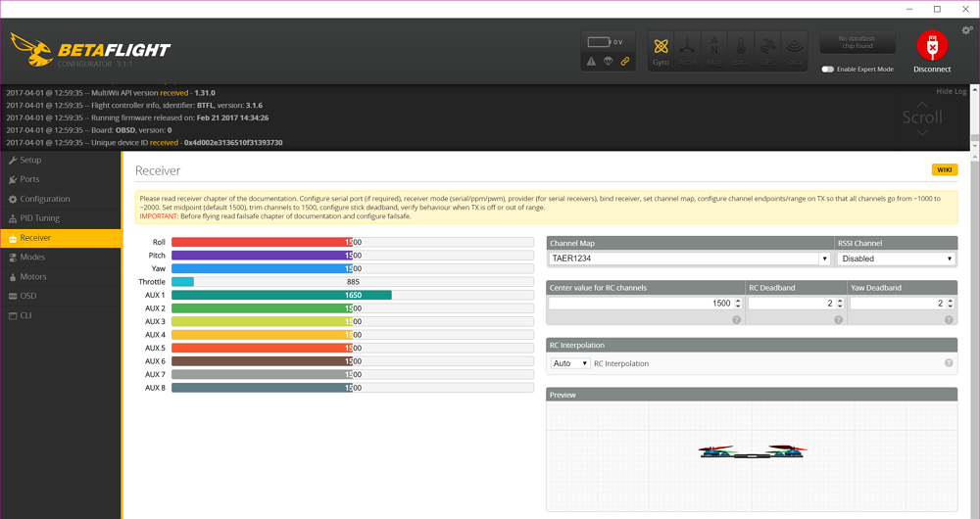Image resolution: width=980 pixels, height=519 pixels.
Task: Click the Yaw channel bar
Action: [353, 268]
